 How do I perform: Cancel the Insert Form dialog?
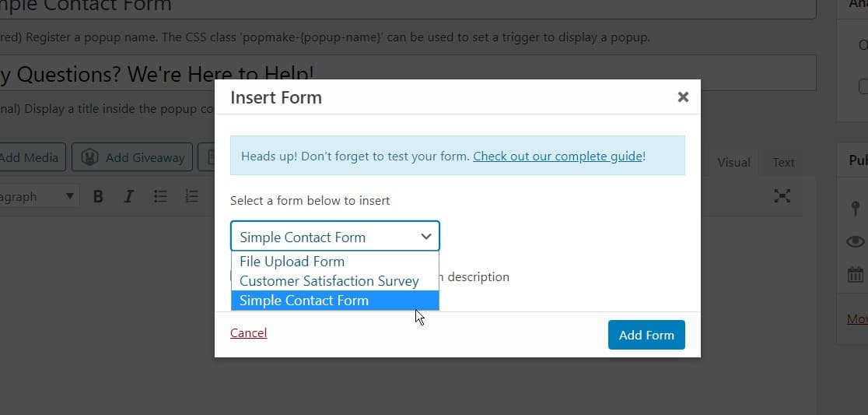click(249, 332)
